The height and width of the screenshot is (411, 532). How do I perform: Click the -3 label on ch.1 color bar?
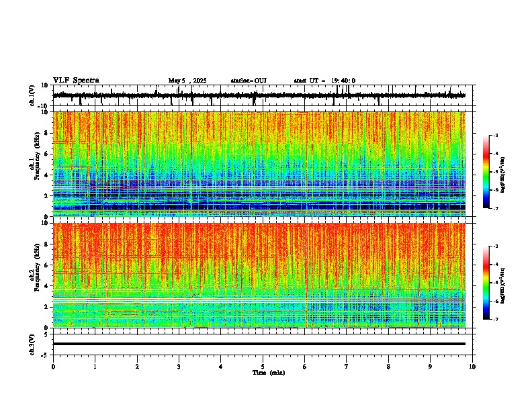[x=496, y=135]
